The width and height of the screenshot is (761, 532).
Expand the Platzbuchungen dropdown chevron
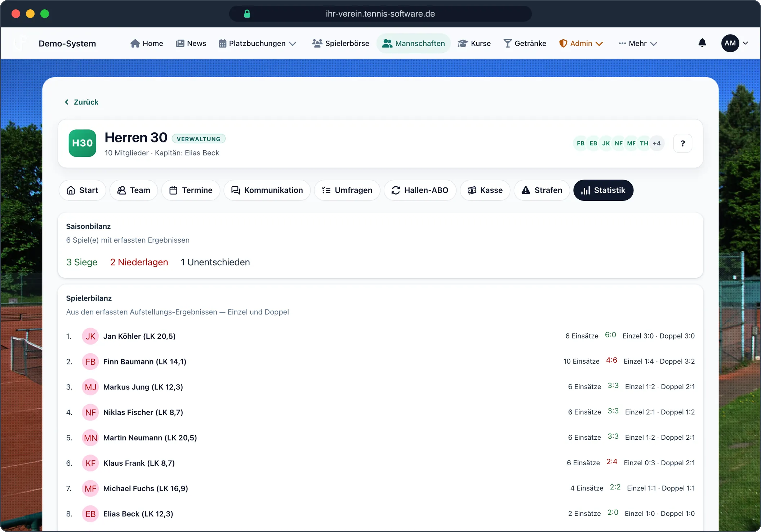coord(293,44)
